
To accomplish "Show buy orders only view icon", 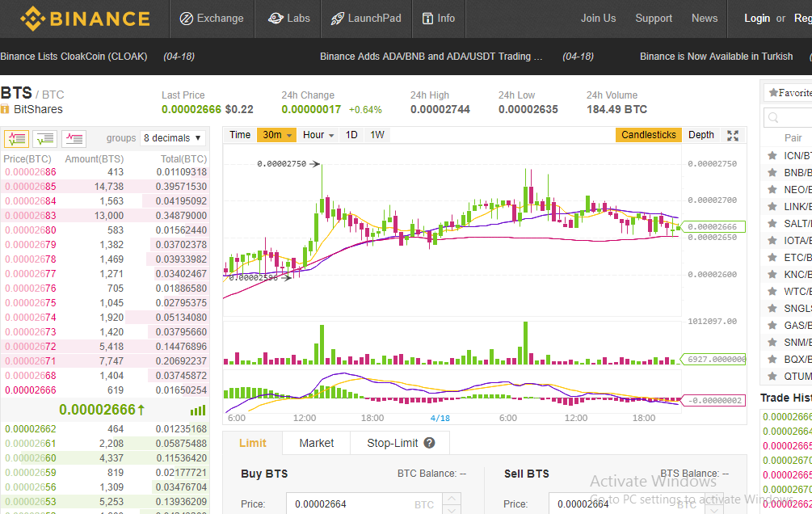I will click(45, 138).
